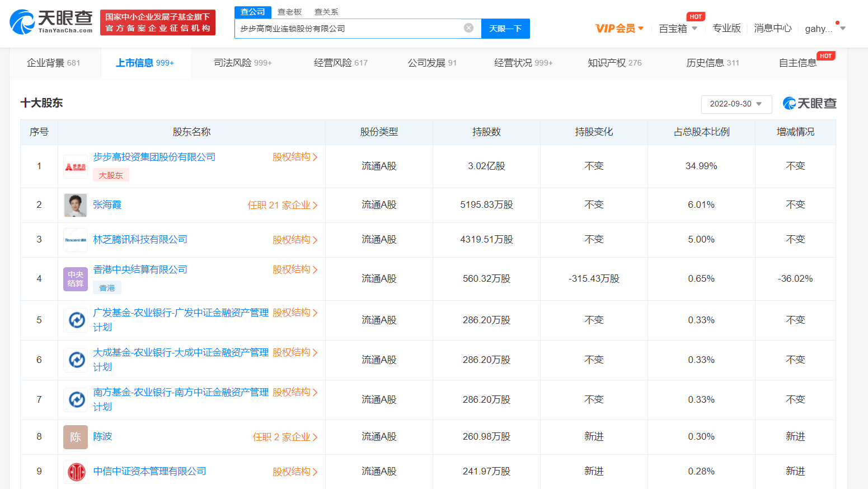
Task: Click the CITIC logo for 中信中证资本管理
Action: coord(76,472)
